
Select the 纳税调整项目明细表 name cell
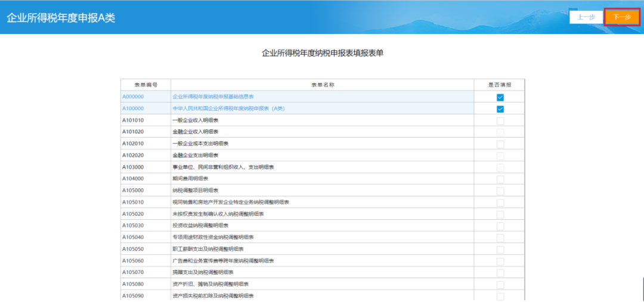(x=323, y=191)
